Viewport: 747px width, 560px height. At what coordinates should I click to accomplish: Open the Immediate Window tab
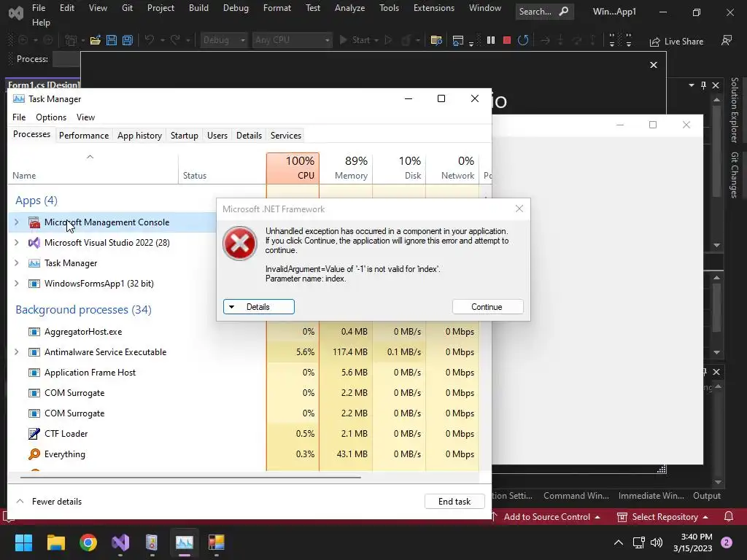click(651, 496)
